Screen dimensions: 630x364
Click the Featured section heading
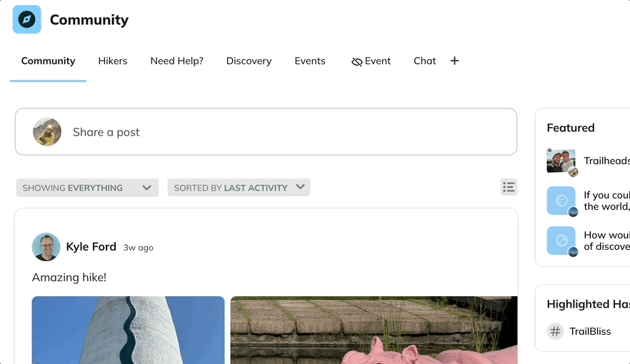point(571,128)
